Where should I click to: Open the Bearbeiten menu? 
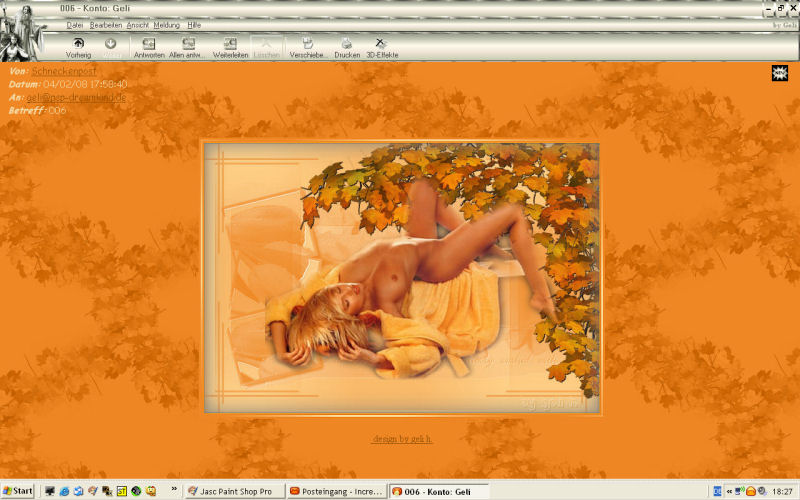click(x=106, y=25)
